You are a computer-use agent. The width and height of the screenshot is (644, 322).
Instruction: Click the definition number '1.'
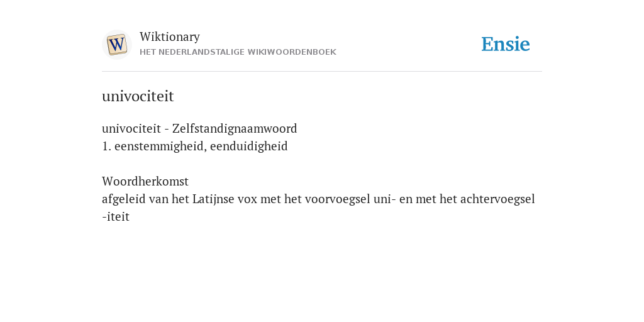coord(107,147)
